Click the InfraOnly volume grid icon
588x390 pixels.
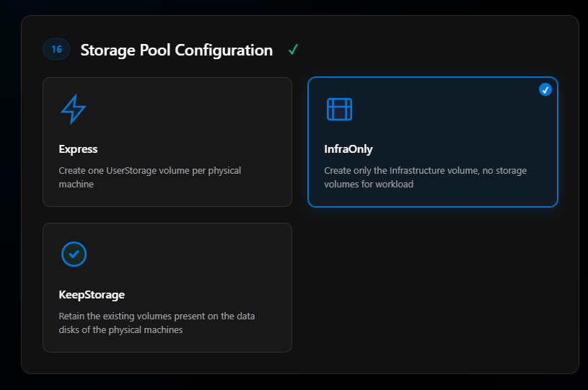(339, 110)
